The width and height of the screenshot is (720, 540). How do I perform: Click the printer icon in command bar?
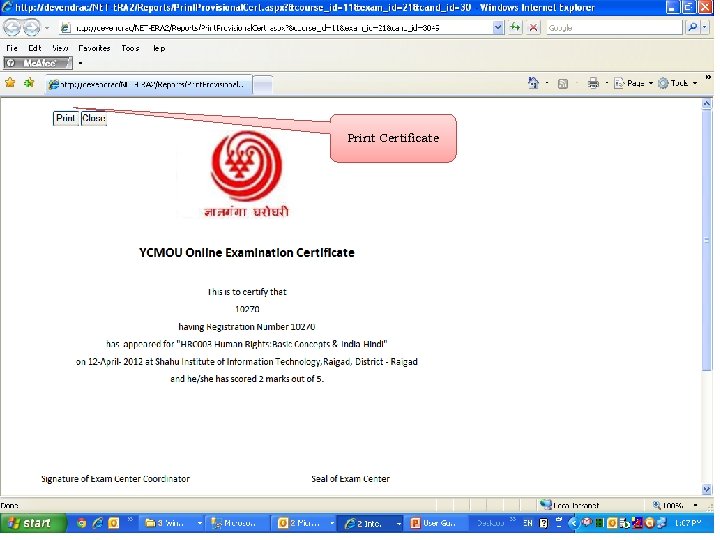pyautogui.click(x=593, y=83)
